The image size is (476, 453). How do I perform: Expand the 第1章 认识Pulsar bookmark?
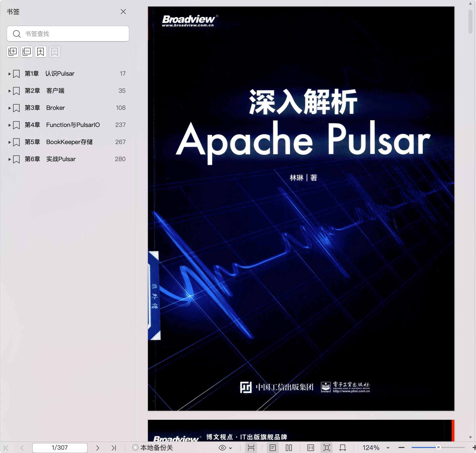(9, 74)
